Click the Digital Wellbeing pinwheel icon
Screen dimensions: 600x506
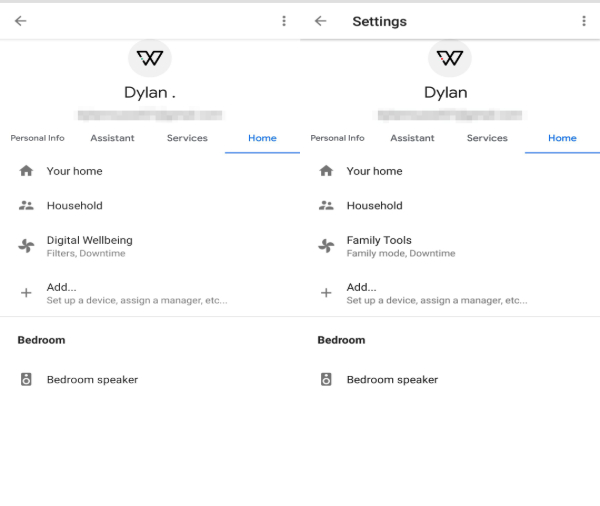pos(26,246)
